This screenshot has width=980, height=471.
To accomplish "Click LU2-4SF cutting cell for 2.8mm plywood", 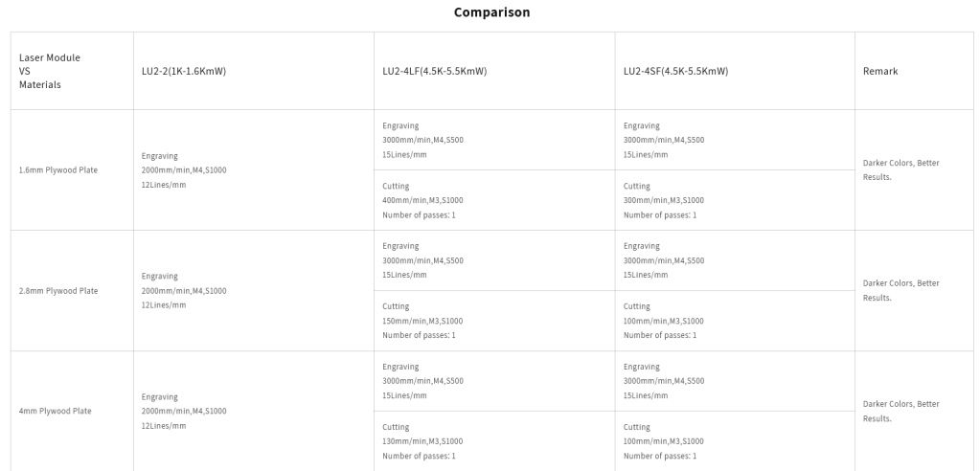I will pyautogui.click(x=664, y=321).
